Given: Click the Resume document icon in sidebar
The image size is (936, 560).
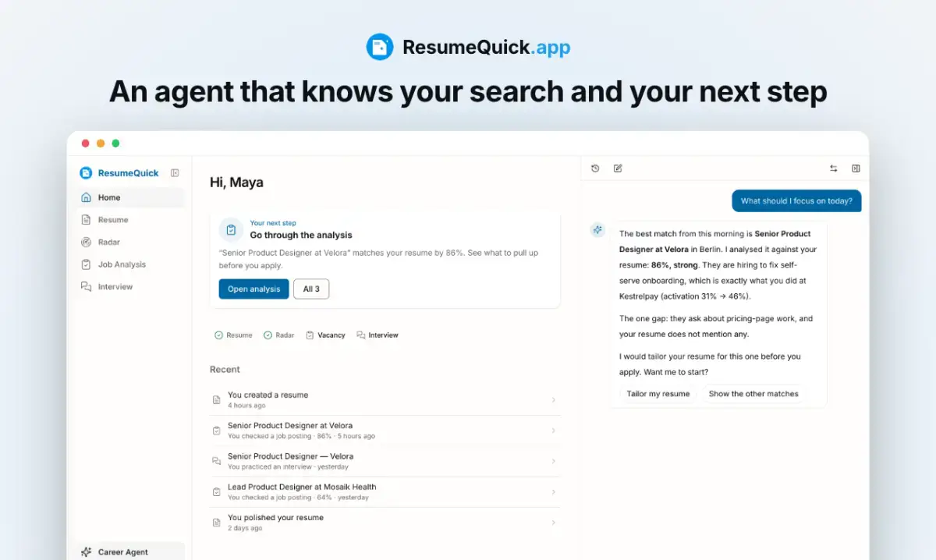Looking at the screenshot, I should click(x=87, y=220).
